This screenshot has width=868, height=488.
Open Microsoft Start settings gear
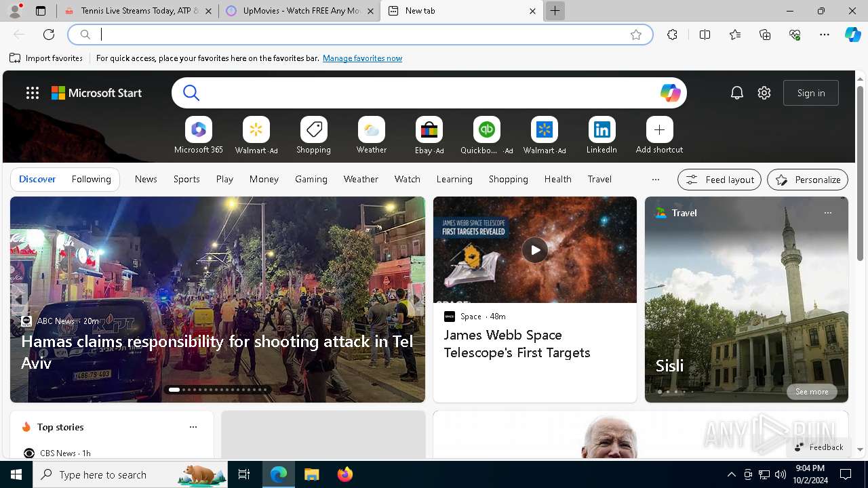click(x=764, y=93)
